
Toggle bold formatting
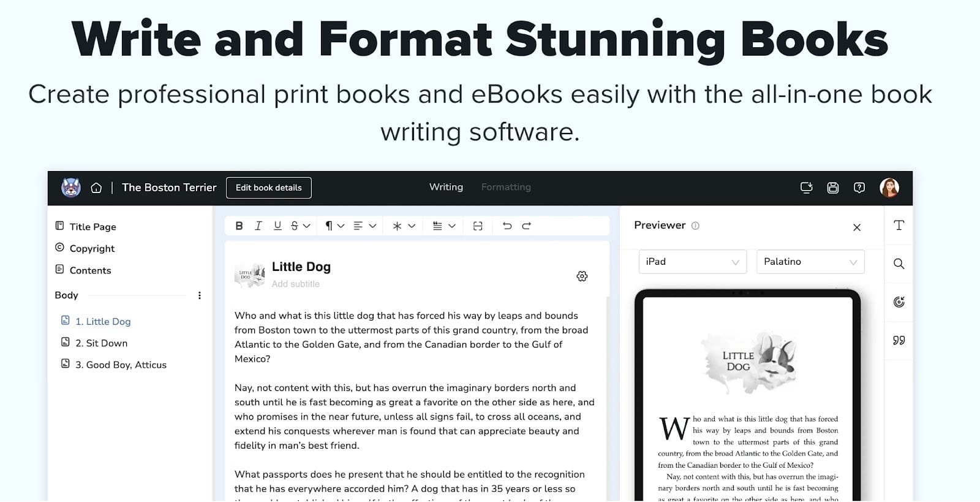(x=239, y=226)
